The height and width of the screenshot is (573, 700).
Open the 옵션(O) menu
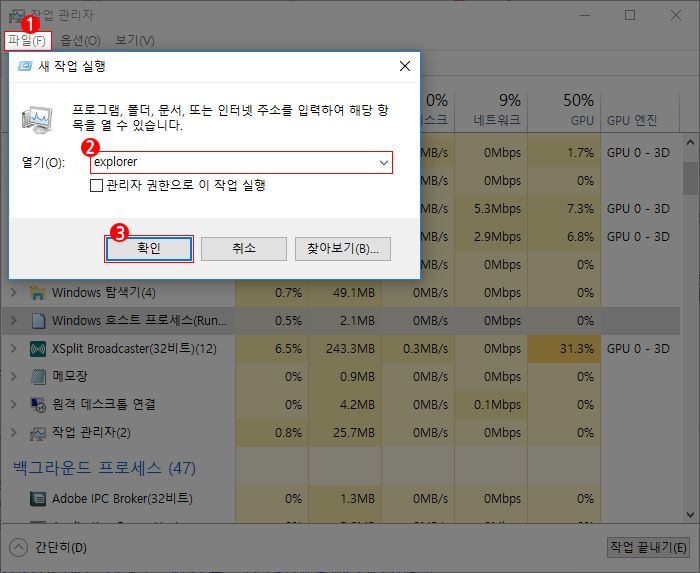tap(80, 41)
